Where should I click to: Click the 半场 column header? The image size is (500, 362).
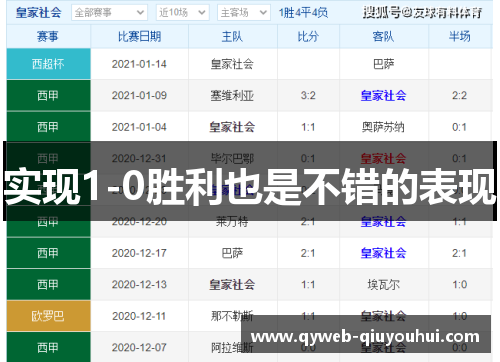click(459, 36)
